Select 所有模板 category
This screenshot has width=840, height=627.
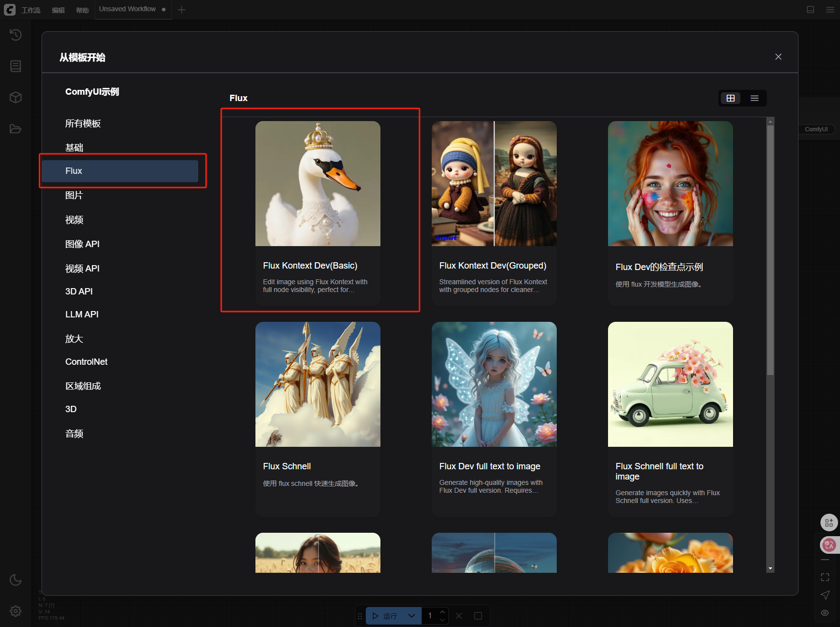coord(120,124)
